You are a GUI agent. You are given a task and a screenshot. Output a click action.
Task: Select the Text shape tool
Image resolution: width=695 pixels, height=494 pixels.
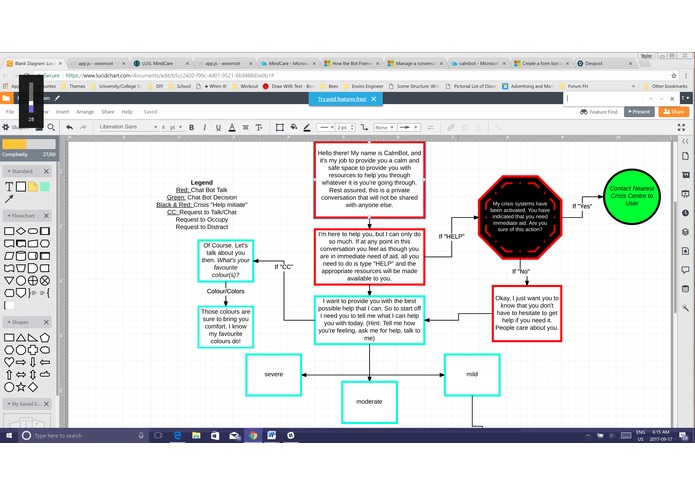click(x=9, y=187)
